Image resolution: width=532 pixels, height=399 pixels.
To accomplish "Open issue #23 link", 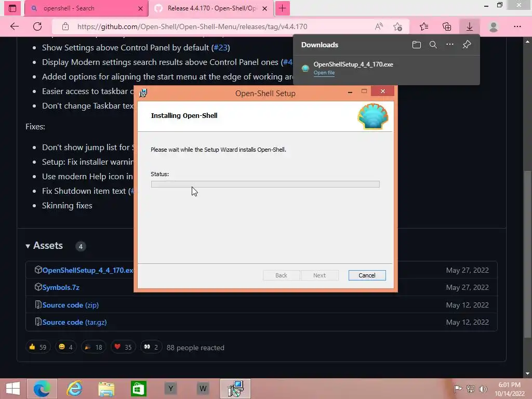I will [220, 47].
